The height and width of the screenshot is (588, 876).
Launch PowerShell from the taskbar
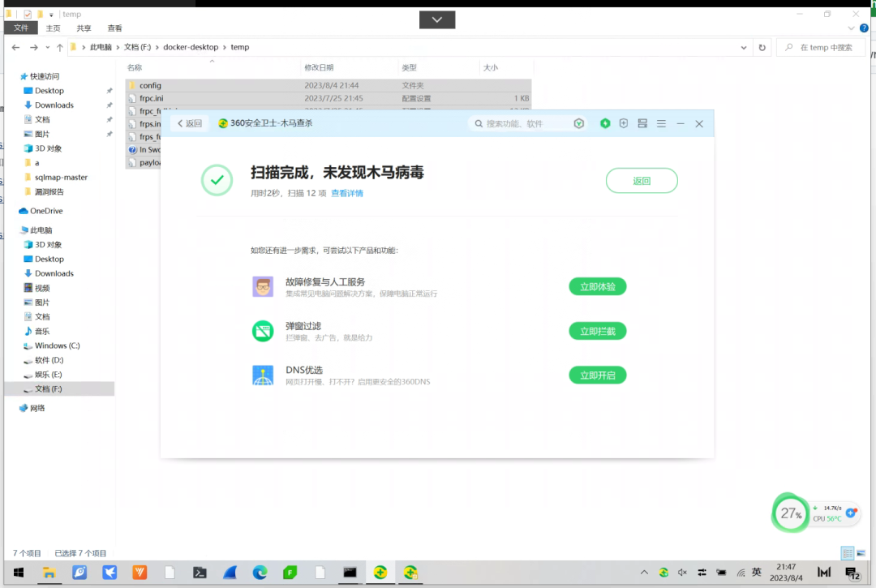[200, 573]
